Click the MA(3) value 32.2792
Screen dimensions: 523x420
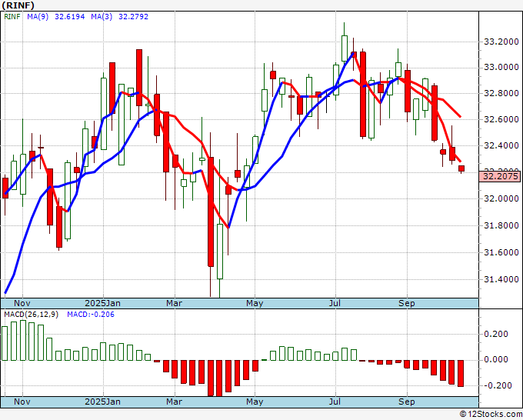133,17
